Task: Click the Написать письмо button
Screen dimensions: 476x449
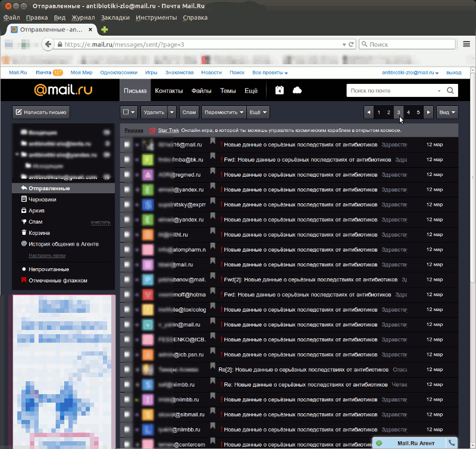Action: [41, 112]
